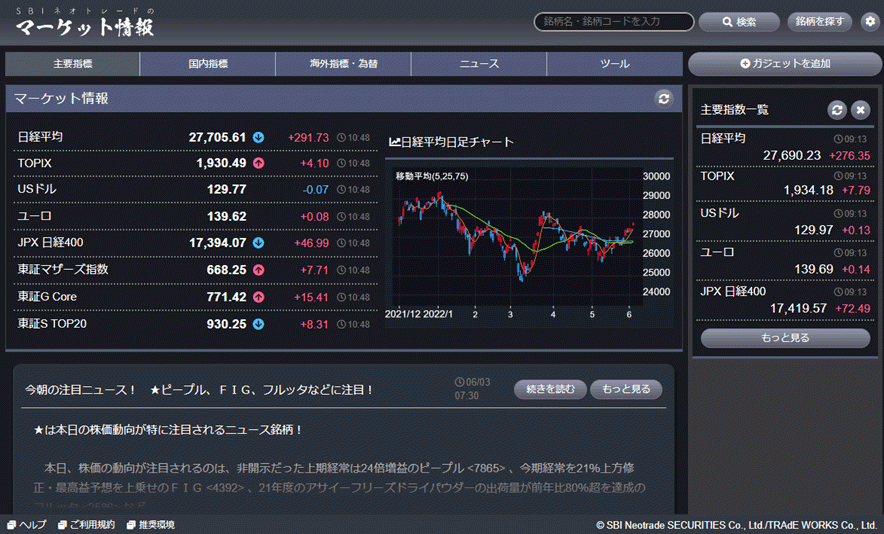Screen dimensions: 884x534
Task: Go to the ニュース tab
Action: (x=479, y=64)
